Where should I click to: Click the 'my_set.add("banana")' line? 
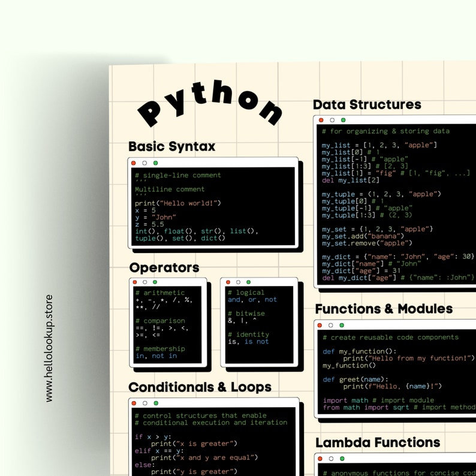(x=363, y=236)
